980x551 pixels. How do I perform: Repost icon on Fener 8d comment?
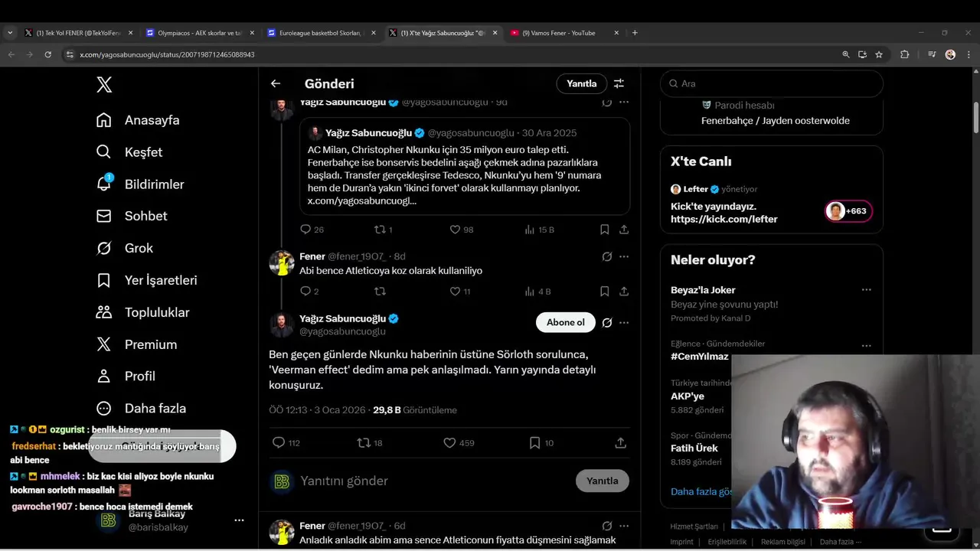pyautogui.click(x=380, y=292)
